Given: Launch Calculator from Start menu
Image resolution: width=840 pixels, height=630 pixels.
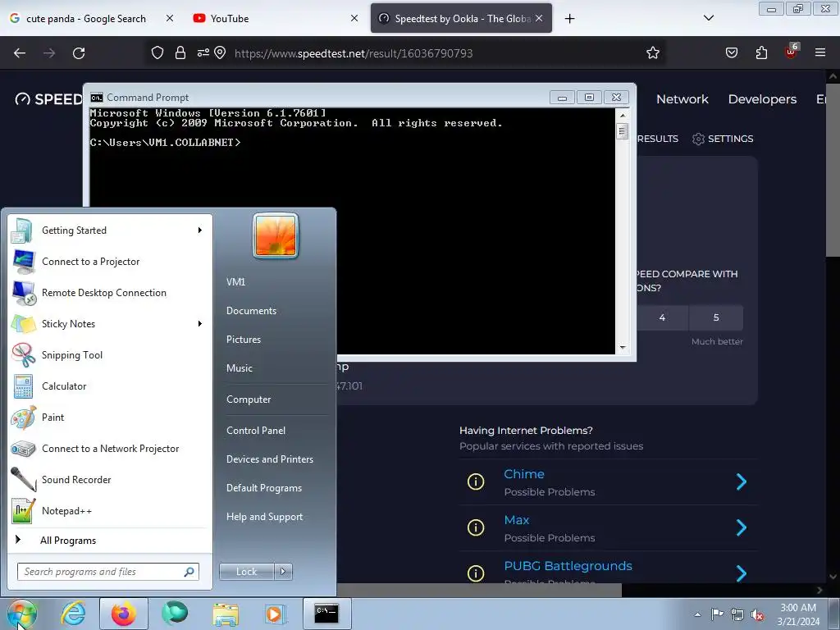Looking at the screenshot, I should tap(110, 386).
